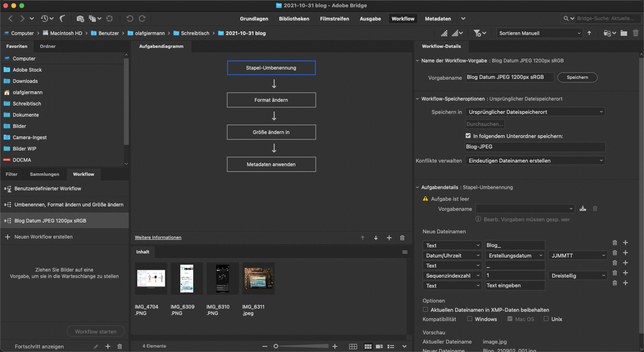Enable keeping current filename in XMP data
The height and width of the screenshot is (352, 644).
(426, 310)
